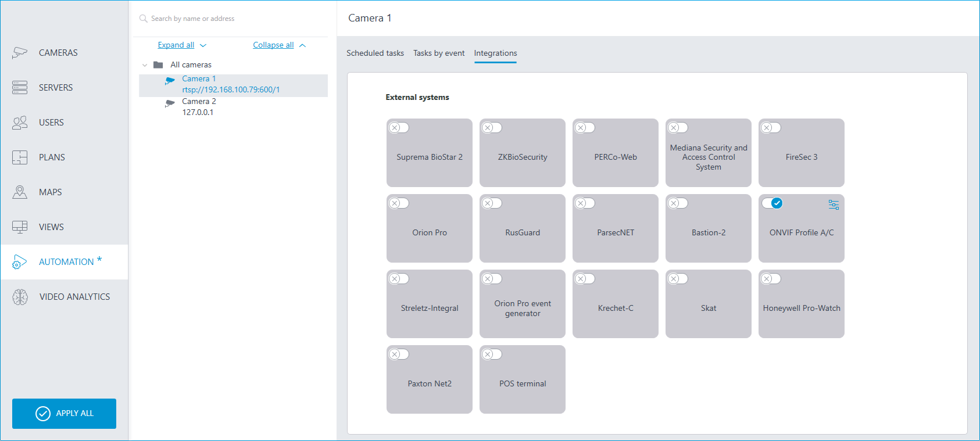Image resolution: width=980 pixels, height=441 pixels.
Task: Switch to Scheduled tasks tab
Action: (375, 53)
